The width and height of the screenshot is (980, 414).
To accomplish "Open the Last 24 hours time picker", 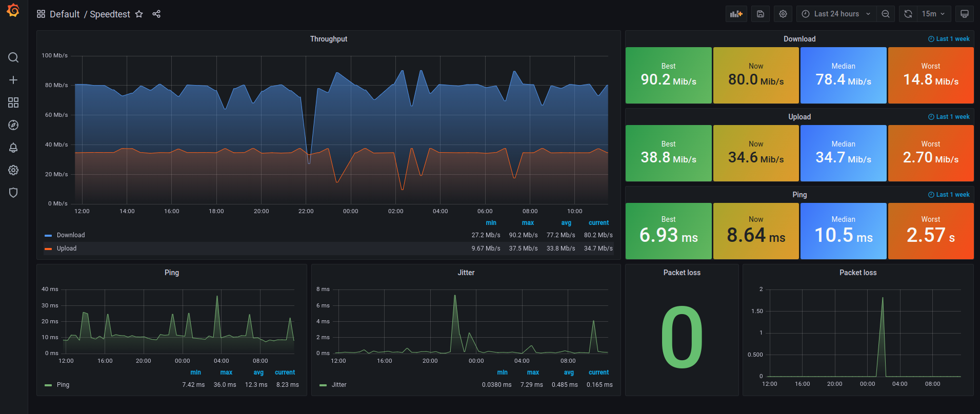I will click(836, 14).
